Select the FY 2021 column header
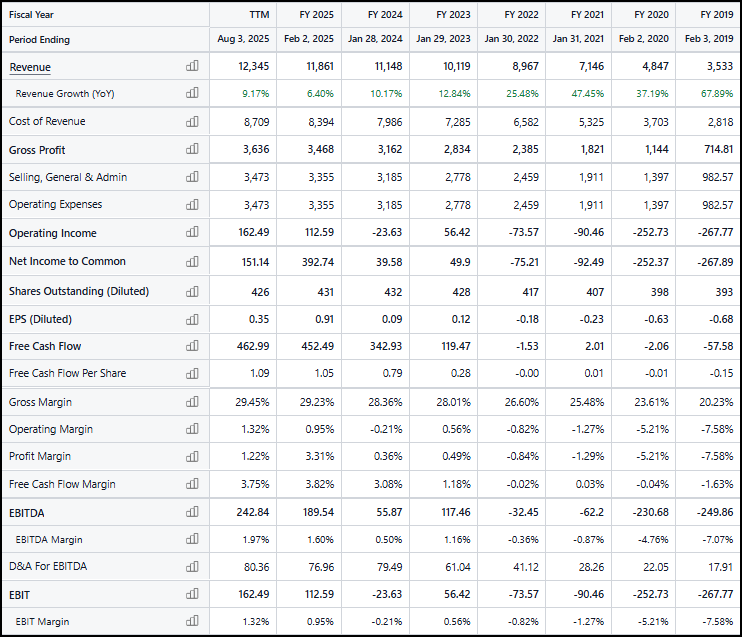The width and height of the screenshot is (742, 637). coord(587,15)
